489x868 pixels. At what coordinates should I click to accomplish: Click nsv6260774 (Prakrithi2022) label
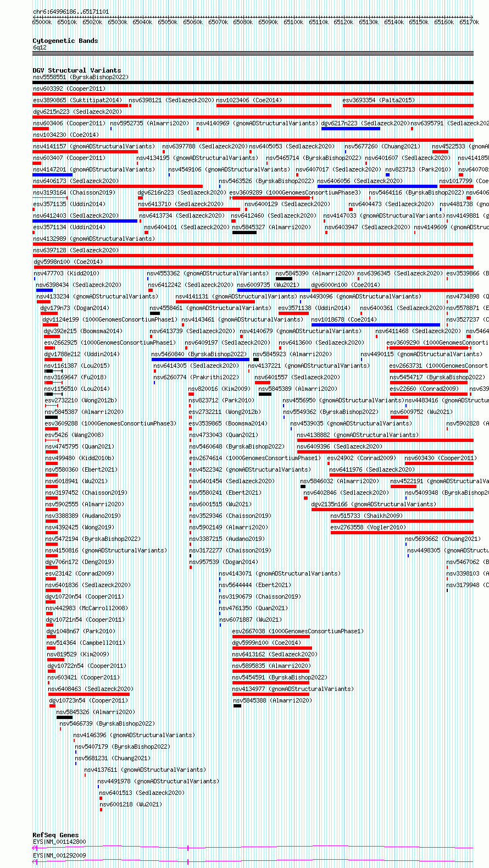(x=196, y=377)
